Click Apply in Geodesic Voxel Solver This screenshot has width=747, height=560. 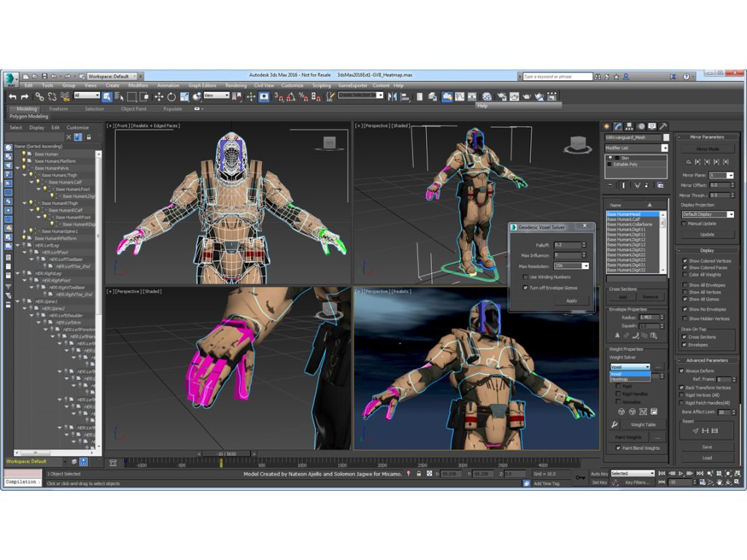[x=571, y=300]
